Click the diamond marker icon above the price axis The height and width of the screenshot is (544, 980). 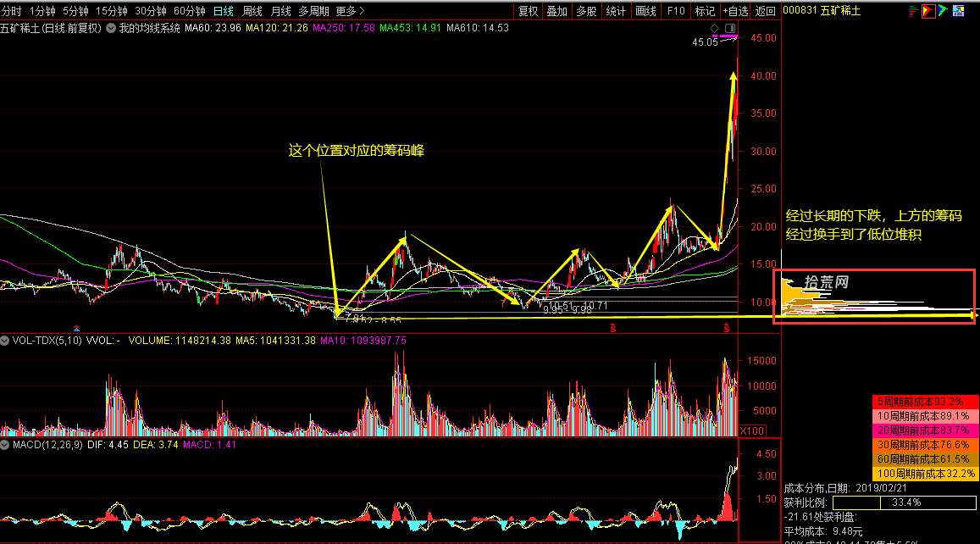[715, 28]
